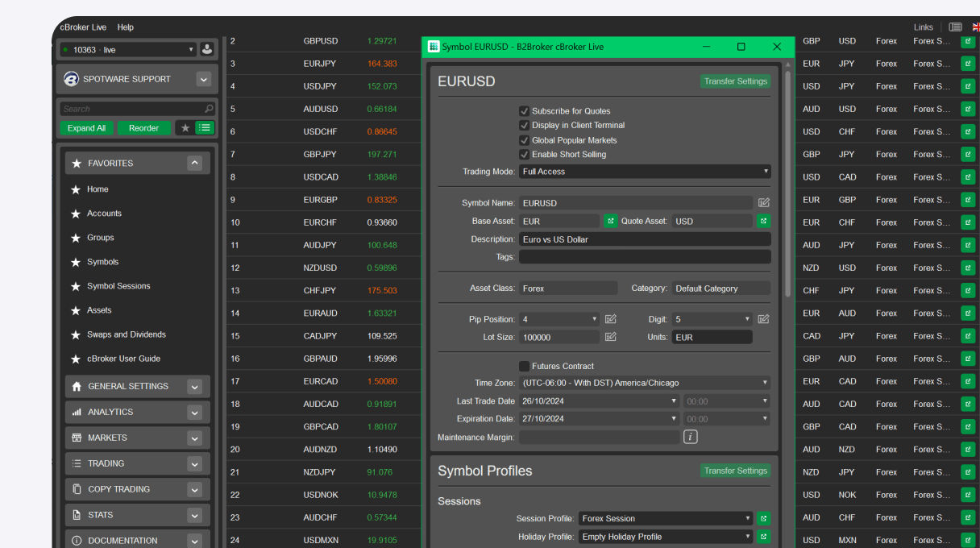Toggle Global Popular Markets checkbox
This screenshot has width=980, height=548.
pos(524,140)
